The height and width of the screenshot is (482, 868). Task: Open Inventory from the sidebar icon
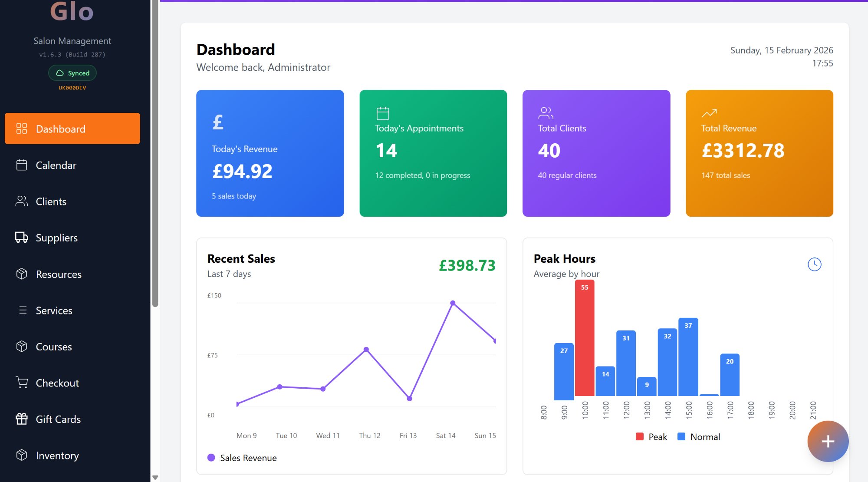point(21,456)
